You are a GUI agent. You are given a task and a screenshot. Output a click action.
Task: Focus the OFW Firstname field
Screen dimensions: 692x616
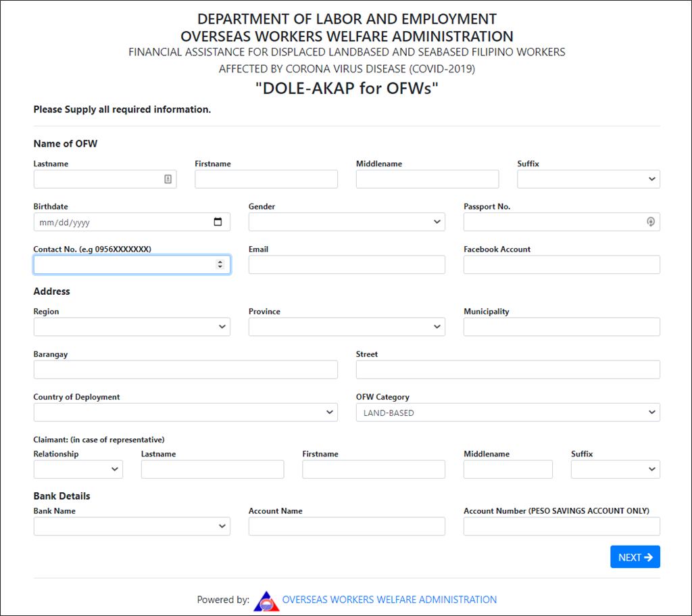[x=266, y=179]
